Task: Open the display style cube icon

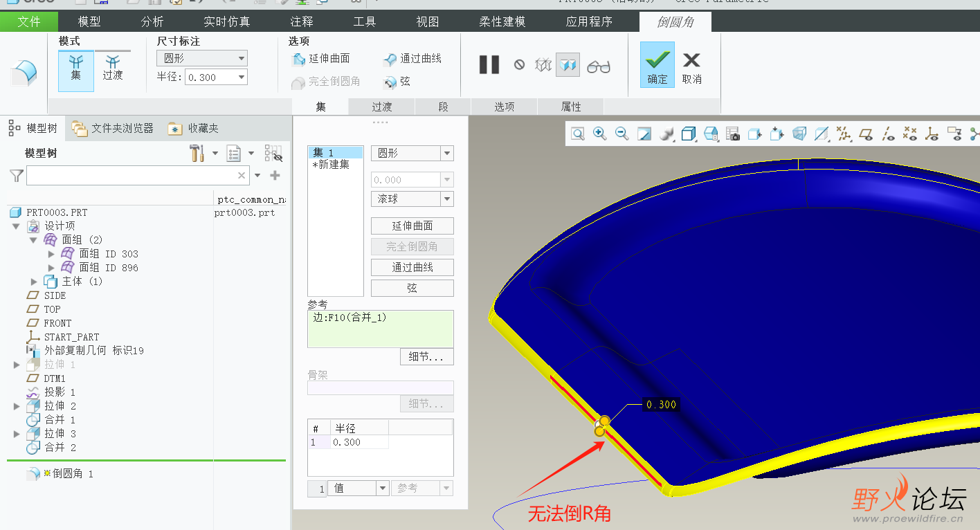Action: tap(689, 134)
